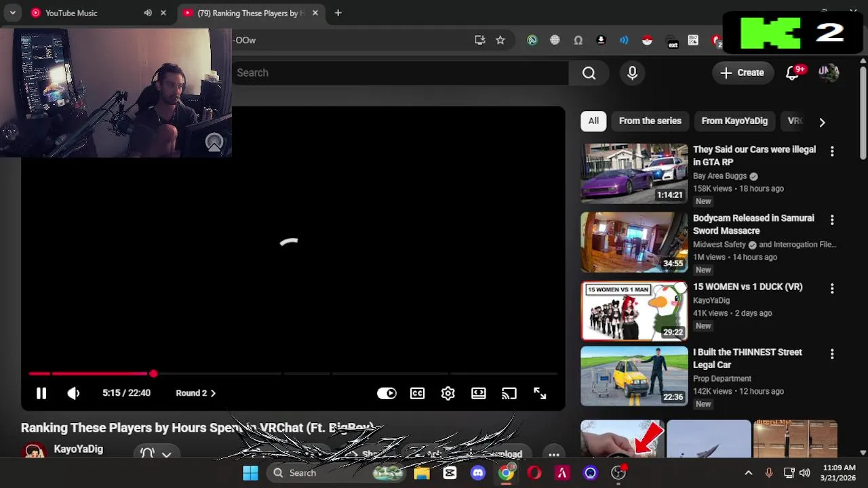Open the Round 2 chapter list
The image size is (868, 488).
point(195,393)
